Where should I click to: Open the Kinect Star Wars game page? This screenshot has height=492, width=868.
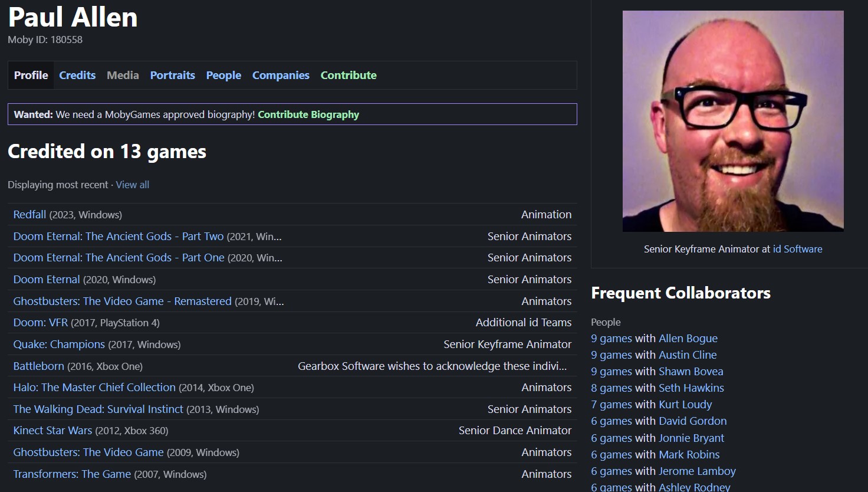[x=52, y=431]
